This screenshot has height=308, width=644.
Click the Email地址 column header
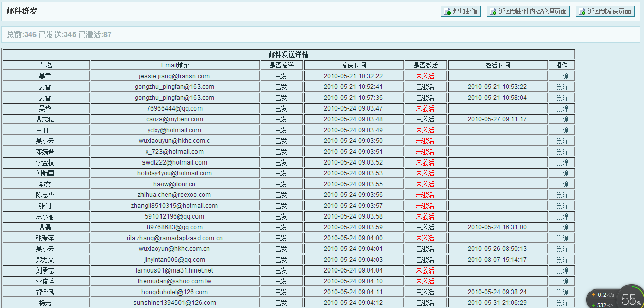pyautogui.click(x=175, y=65)
